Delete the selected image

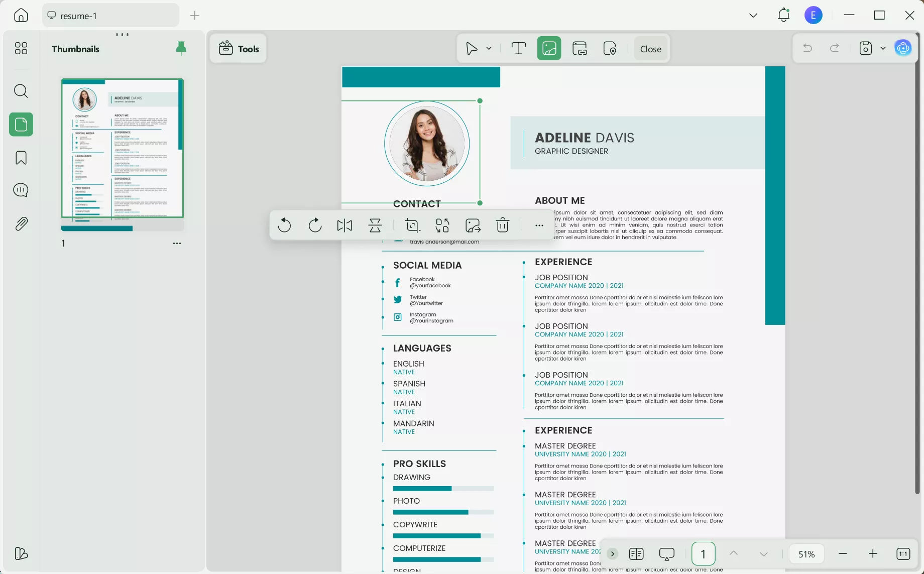pyautogui.click(x=502, y=225)
